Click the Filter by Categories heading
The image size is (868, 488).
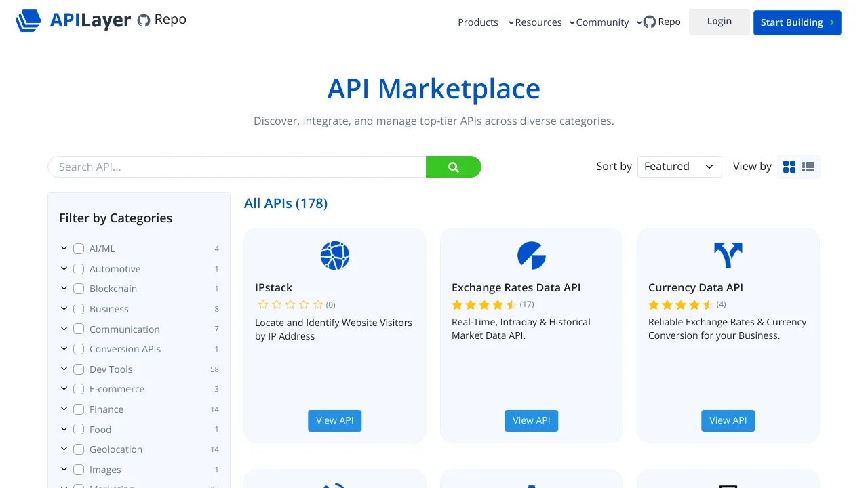tap(115, 218)
